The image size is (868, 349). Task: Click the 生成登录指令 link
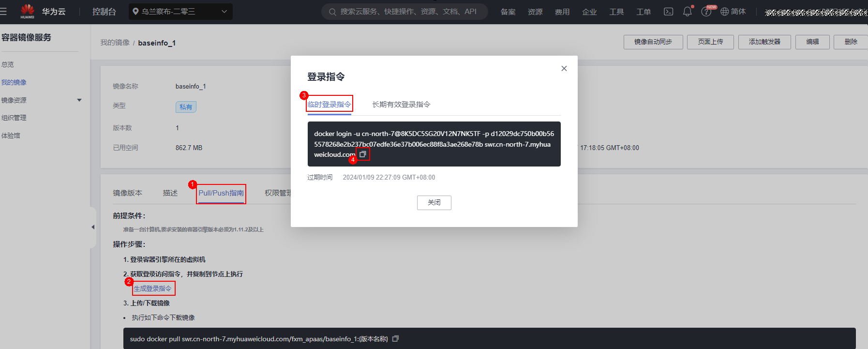click(x=153, y=288)
